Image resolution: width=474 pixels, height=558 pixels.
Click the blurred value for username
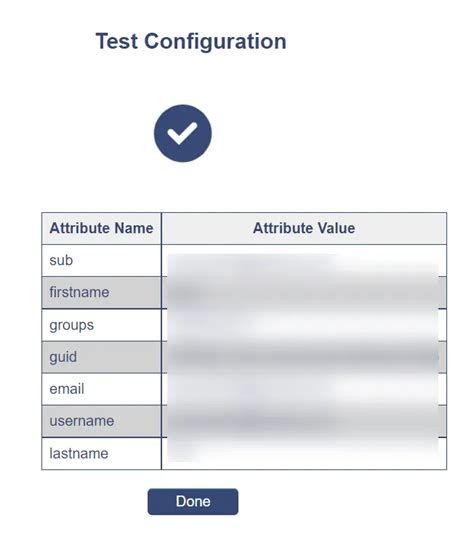click(x=304, y=421)
